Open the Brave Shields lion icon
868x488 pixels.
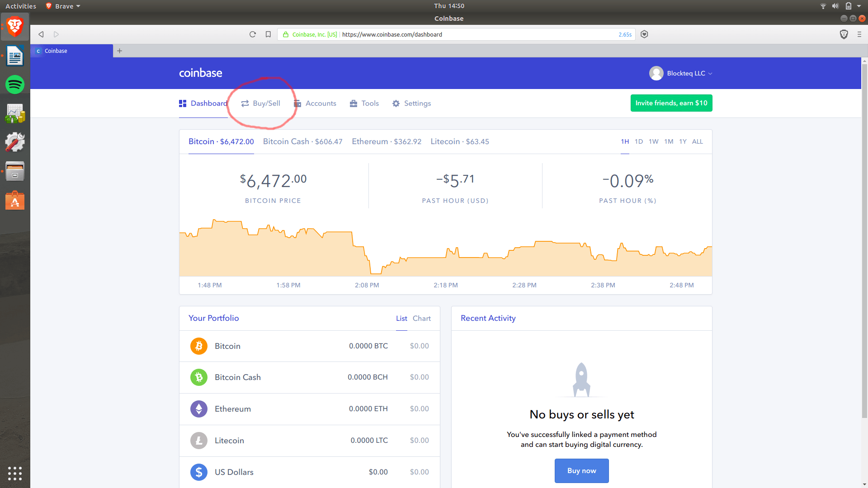point(844,34)
